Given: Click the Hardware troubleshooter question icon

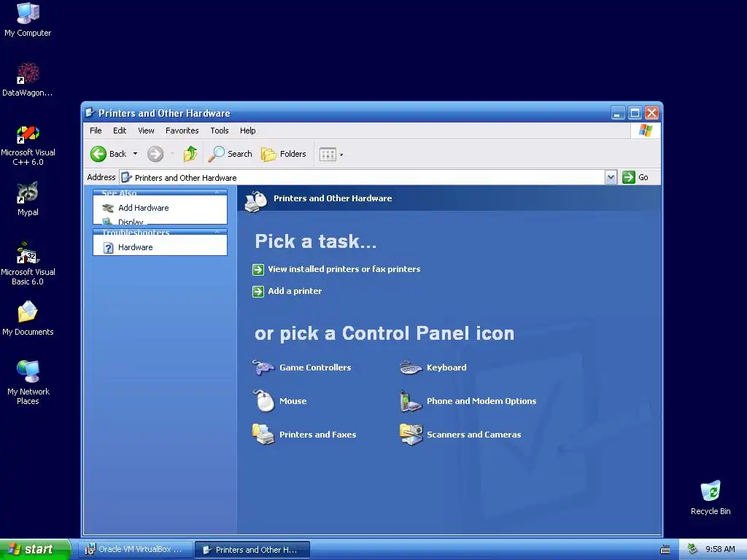Looking at the screenshot, I should 109,248.
